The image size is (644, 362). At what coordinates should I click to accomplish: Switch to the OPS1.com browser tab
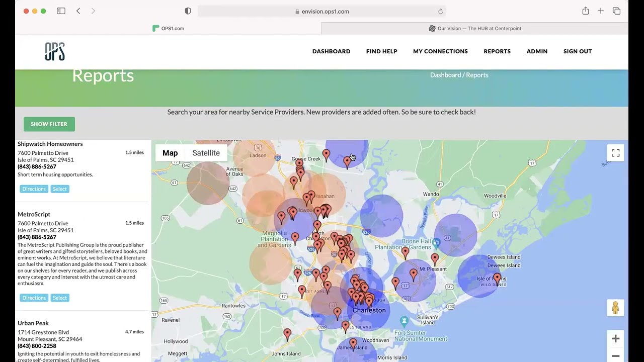click(x=168, y=29)
